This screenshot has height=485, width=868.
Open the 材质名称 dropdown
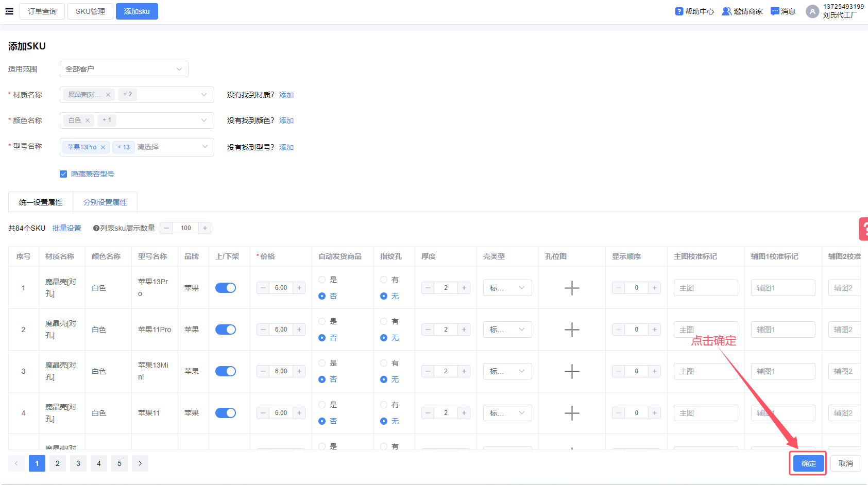pos(204,95)
